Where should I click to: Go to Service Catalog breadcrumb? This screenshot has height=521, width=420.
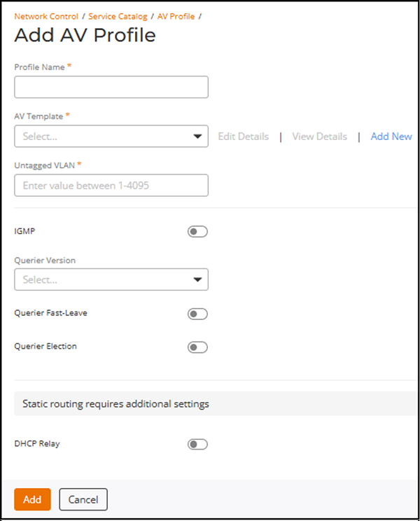click(x=118, y=16)
